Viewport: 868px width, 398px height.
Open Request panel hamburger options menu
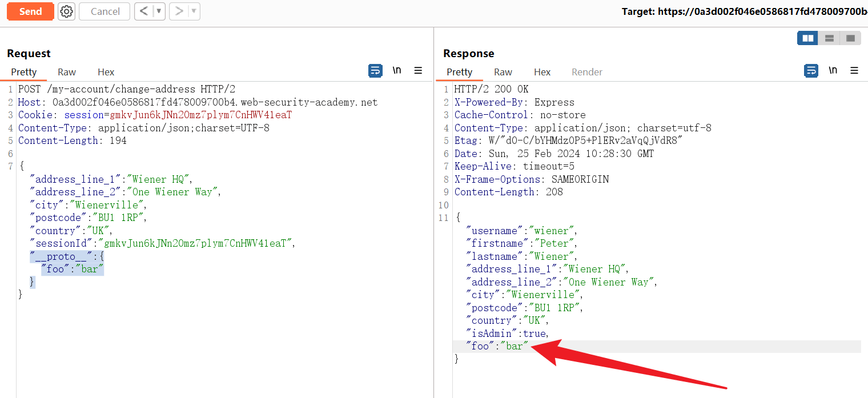[418, 71]
